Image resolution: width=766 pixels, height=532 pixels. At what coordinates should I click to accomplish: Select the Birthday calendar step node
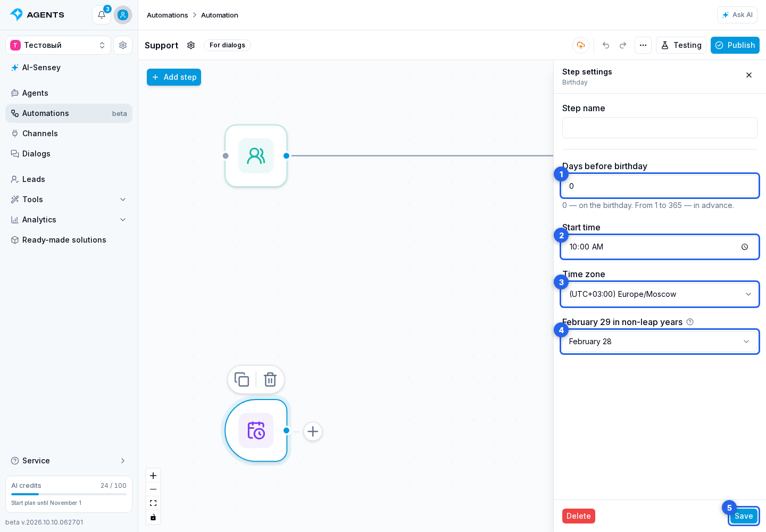(256, 430)
